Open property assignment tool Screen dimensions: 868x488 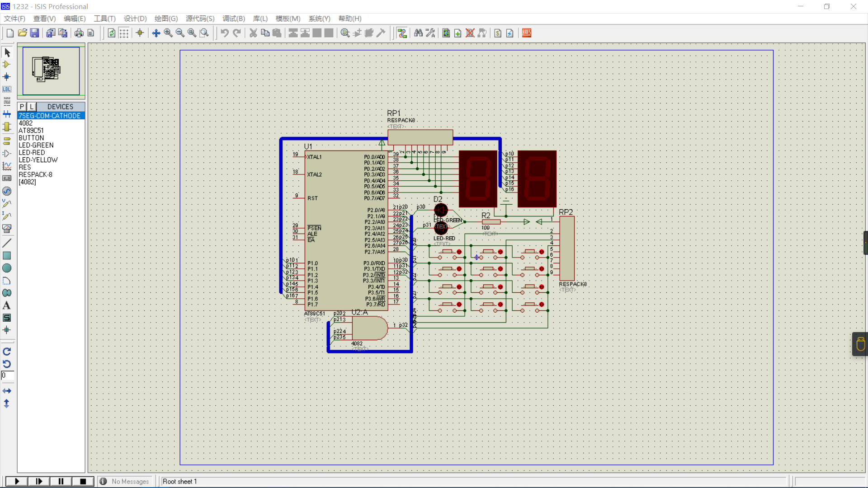pos(430,33)
